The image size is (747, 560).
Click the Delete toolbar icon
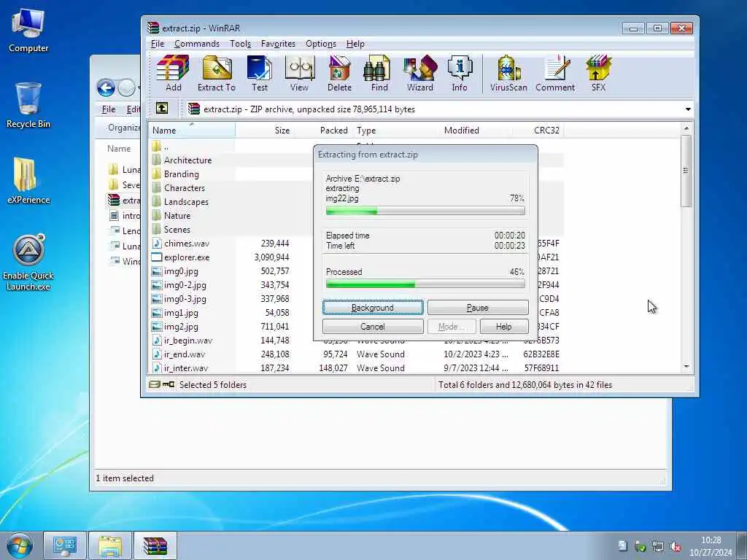[339, 74]
